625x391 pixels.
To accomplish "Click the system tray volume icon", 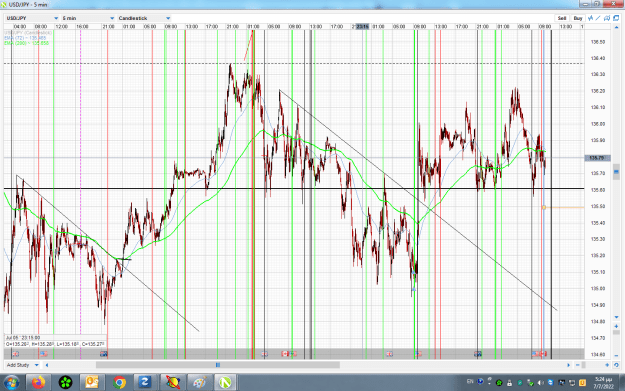I will [x=540, y=383].
